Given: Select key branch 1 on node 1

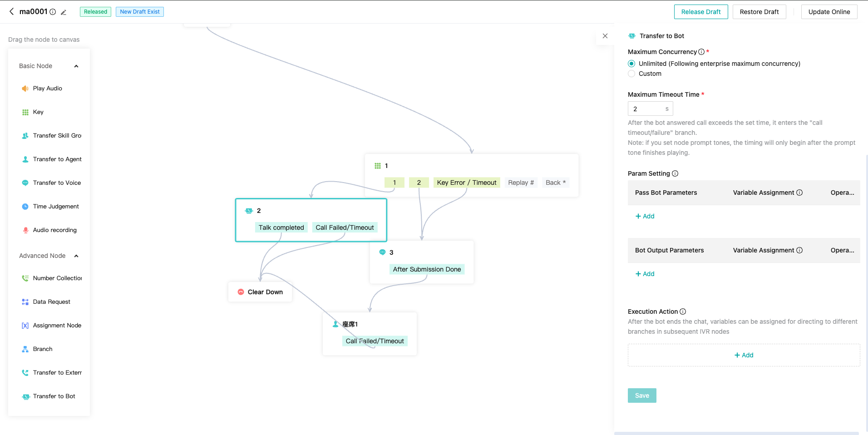Looking at the screenshot, I should [395, 183].
